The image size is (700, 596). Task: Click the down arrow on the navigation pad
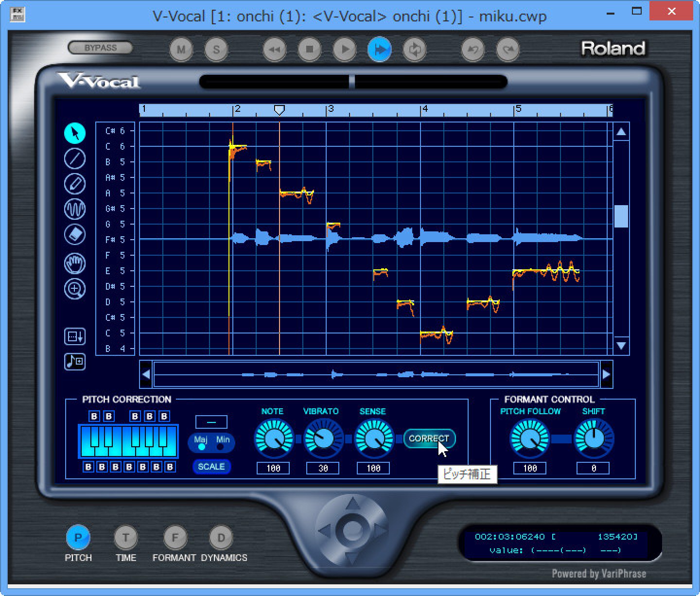[353, 557]
